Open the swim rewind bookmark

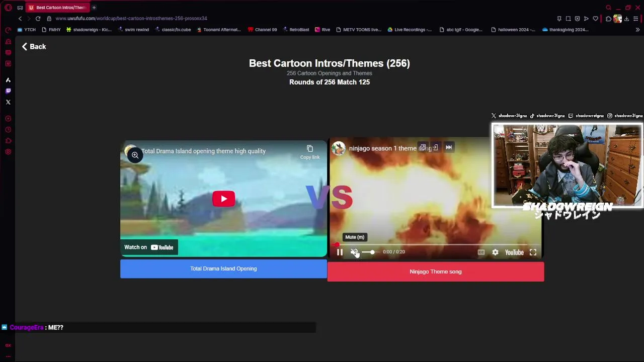point(133,30)
